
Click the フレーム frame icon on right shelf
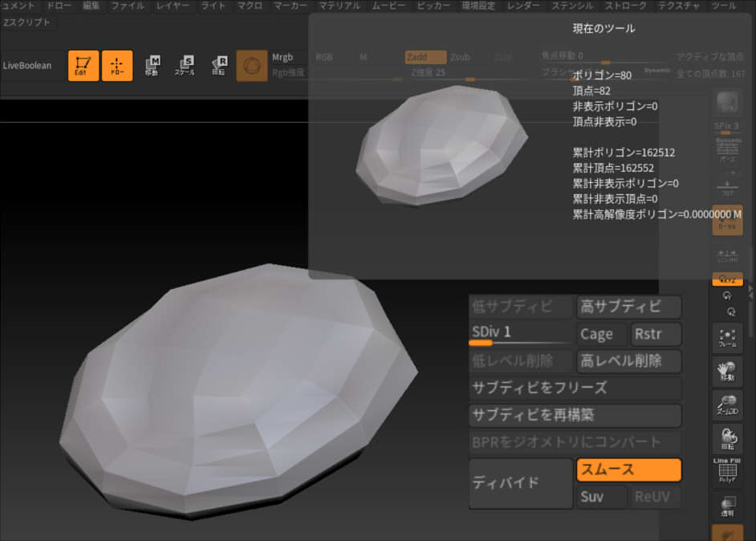coord(728,338)
